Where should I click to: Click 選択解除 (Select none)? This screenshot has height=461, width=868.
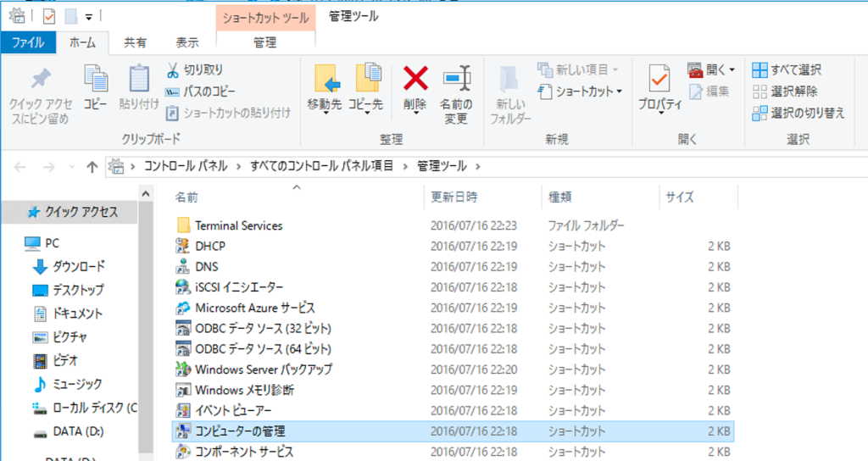click(785, 92)
